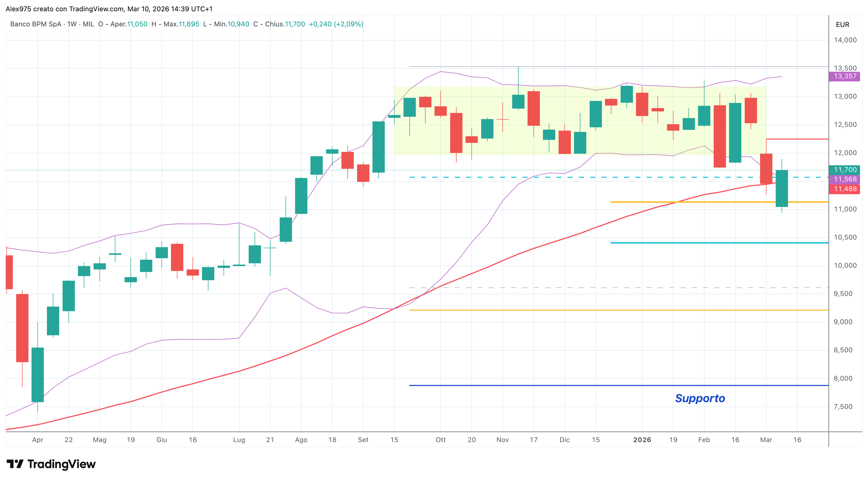868x481 pixels.
Task: Click the dark blue horizontal support line
Action: (x=619, y=385)
